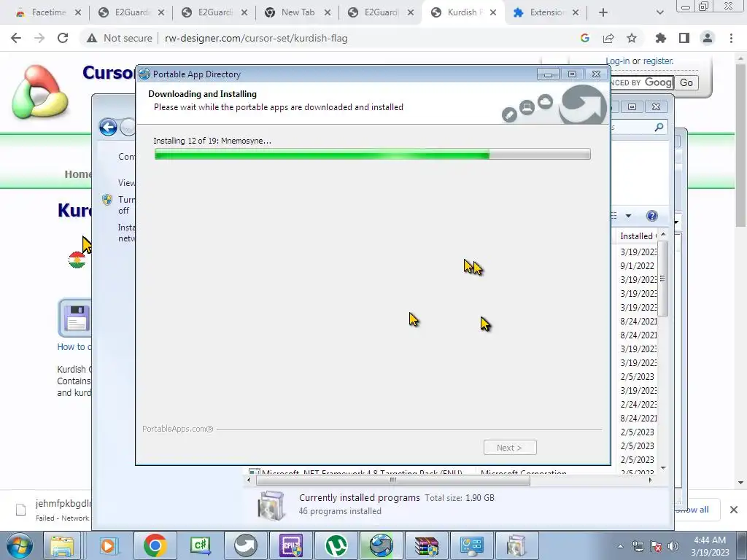Open Chrome three-dot menu
Screen dimensions: 747x560
pyautogui.click(x=731, y=38)
